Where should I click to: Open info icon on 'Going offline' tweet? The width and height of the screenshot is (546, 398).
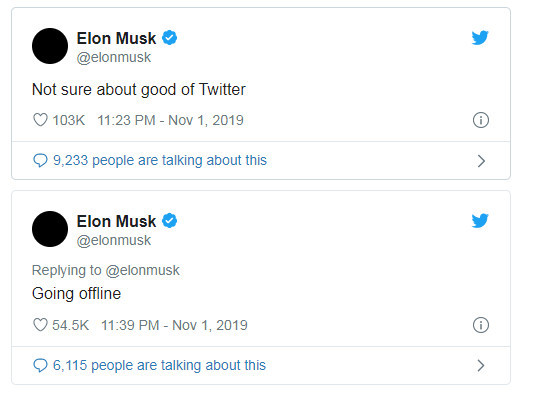[481, 325]
